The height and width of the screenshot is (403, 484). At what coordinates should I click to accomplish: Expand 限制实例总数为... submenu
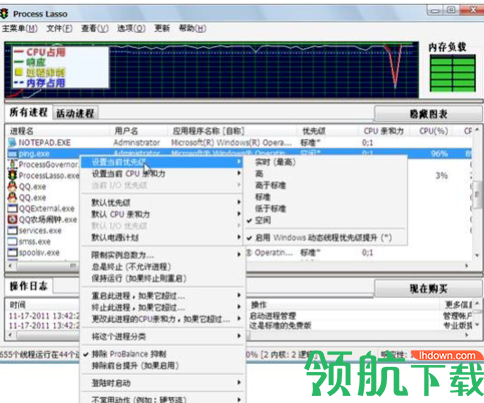(163, 255)
